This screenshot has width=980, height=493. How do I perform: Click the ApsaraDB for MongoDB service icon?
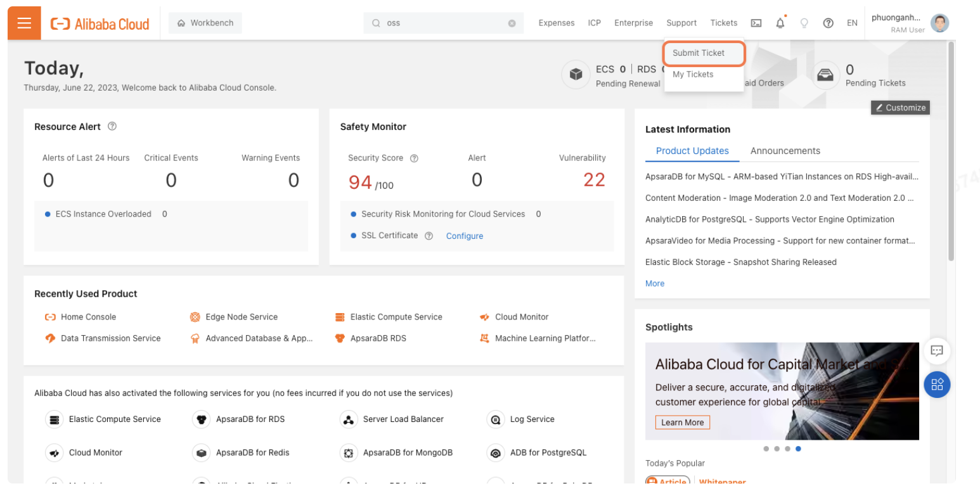tap(349, 452)
